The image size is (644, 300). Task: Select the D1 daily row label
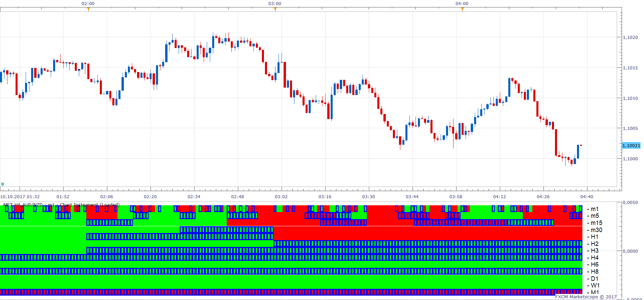tap(595, 279)
